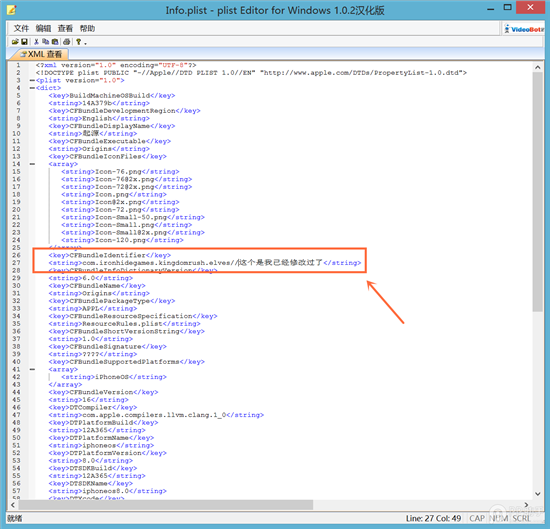Image resolution: width=550 pixels, height=529 pixels.
Task: Click the Icon-120.png string line
Action: (122, 240)
